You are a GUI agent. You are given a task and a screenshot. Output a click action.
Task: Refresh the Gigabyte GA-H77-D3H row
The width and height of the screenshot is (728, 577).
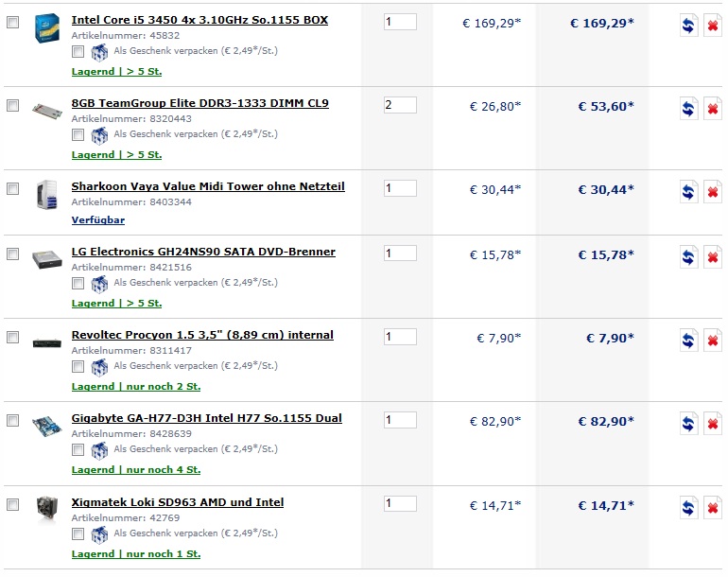tap(688, 423)
